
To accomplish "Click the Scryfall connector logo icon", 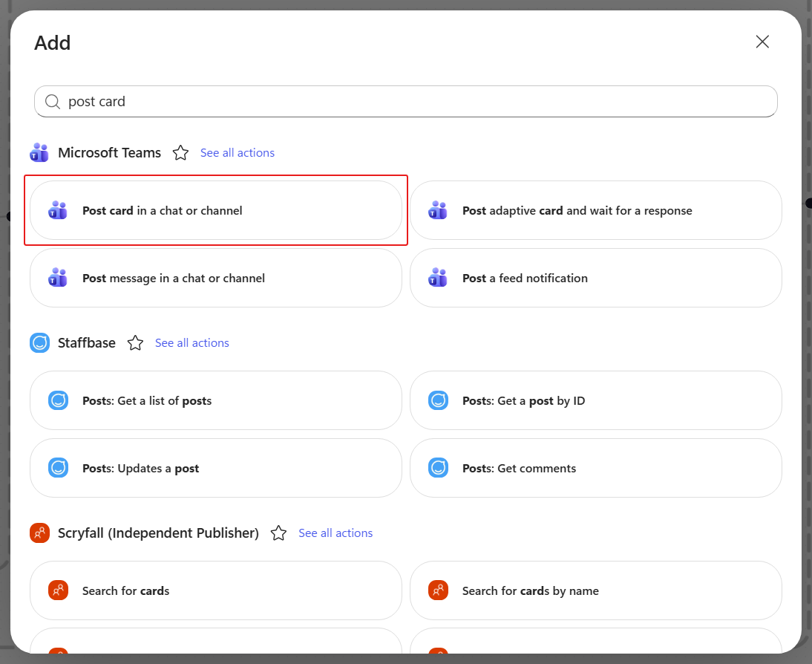I will click(x=39, y=533).
